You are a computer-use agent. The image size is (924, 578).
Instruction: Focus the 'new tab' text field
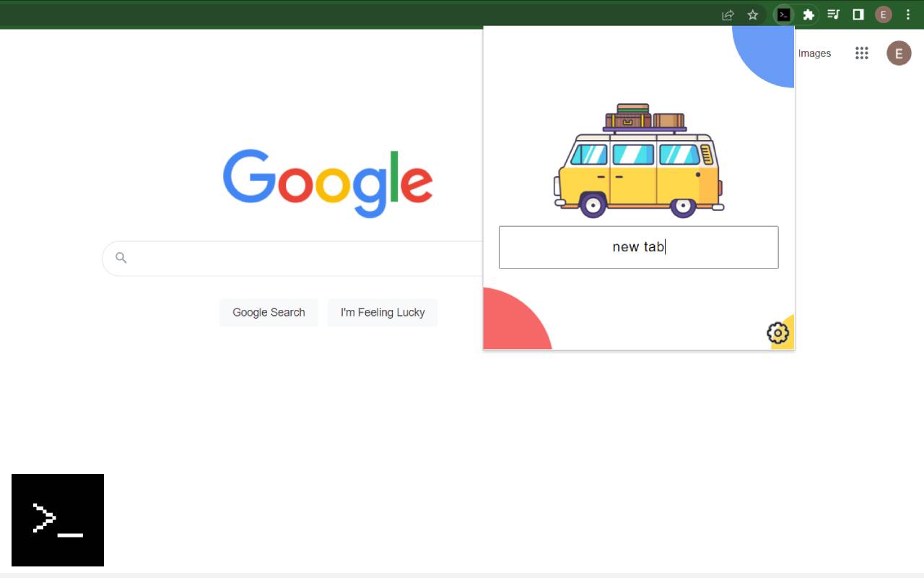pyautogui.click(x=638, y=246)
